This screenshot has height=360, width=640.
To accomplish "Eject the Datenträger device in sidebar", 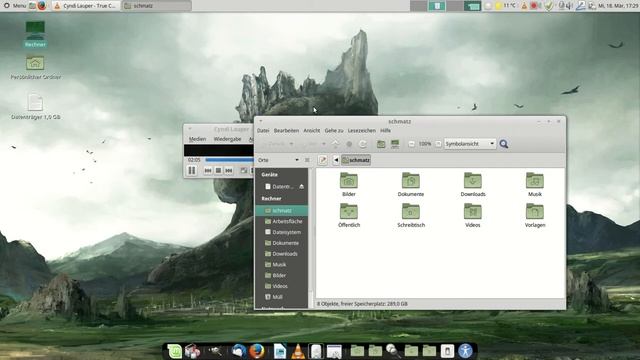I will pos(301,187).
